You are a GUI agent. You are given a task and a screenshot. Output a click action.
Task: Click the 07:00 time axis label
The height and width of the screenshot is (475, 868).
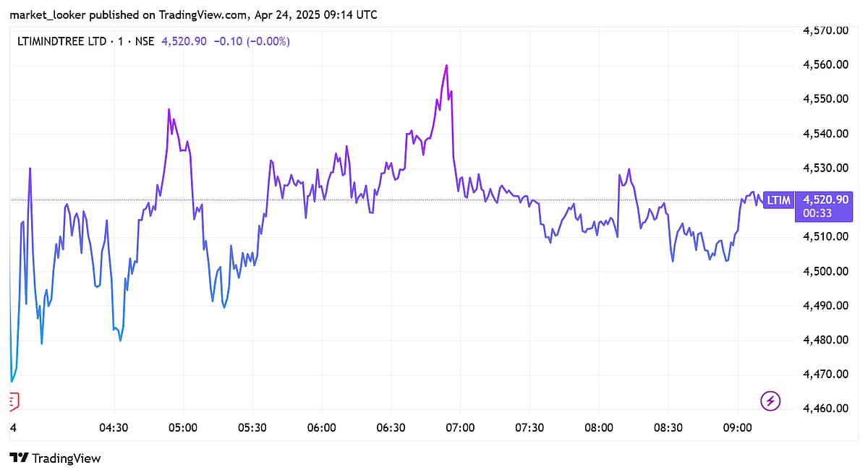[x=460, y=428]
